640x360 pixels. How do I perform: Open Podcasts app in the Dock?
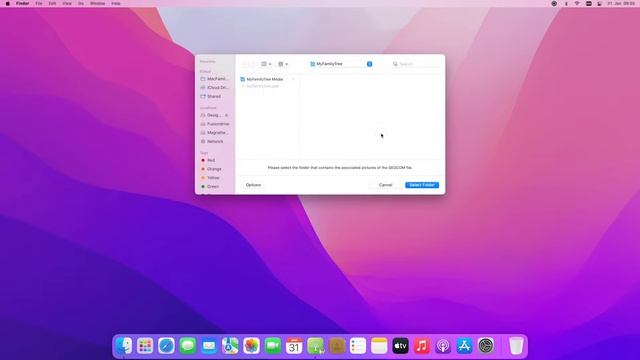click(x=443, y=346)
